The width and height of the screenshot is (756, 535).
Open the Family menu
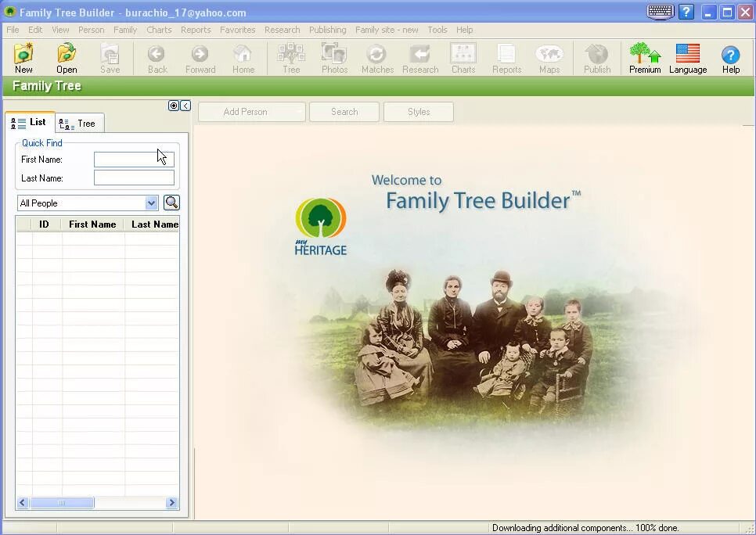click(x=125, y=30)
